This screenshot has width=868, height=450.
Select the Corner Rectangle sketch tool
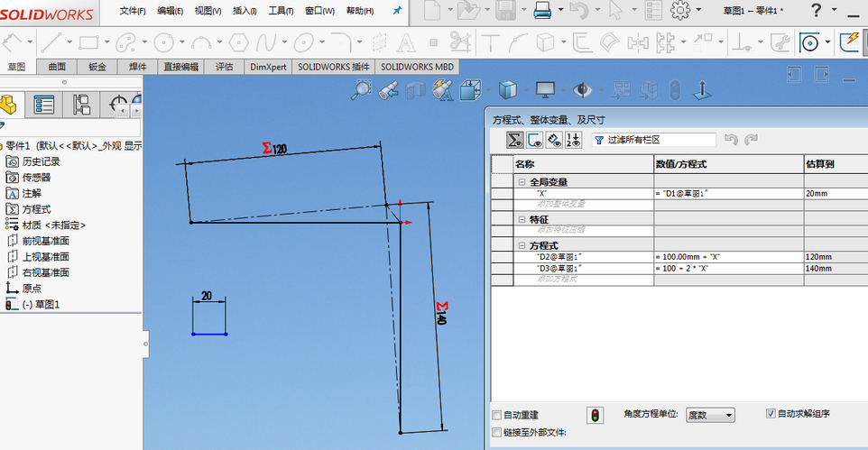pos(88,42)
